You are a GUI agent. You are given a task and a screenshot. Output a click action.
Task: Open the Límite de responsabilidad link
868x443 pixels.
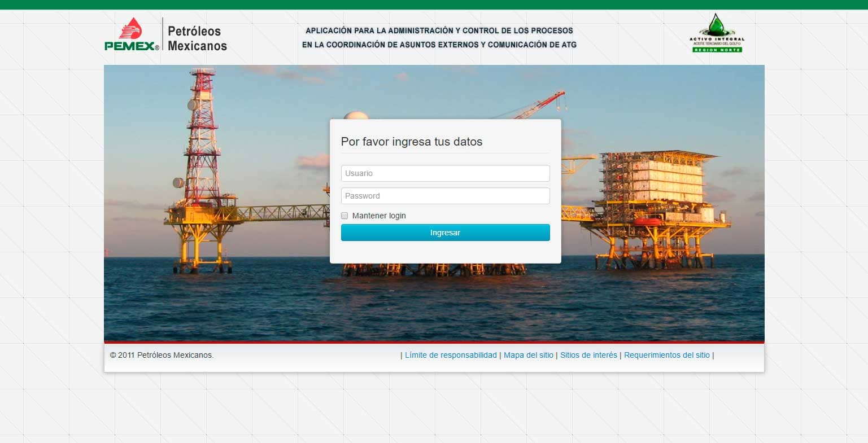pyautogui.click(x=451, y=355)
